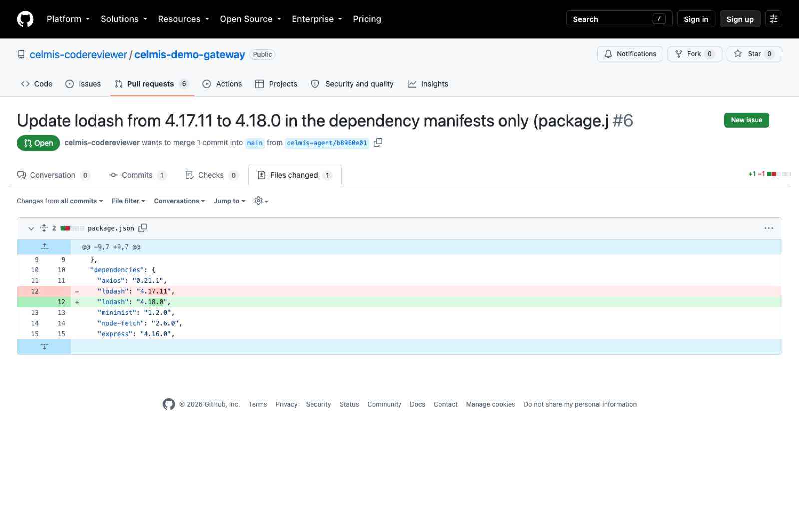
Task: Click the green New issue button
Action: tap(747, 120)
